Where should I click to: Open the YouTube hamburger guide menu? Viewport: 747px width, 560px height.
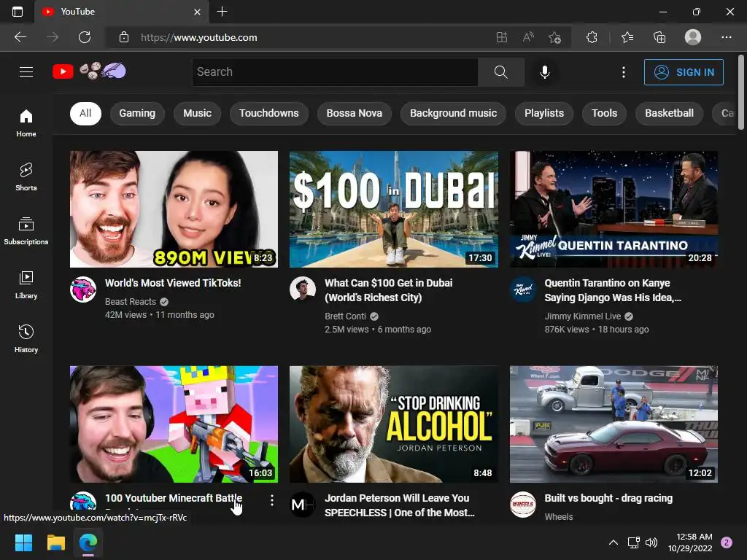coord(26,72)
